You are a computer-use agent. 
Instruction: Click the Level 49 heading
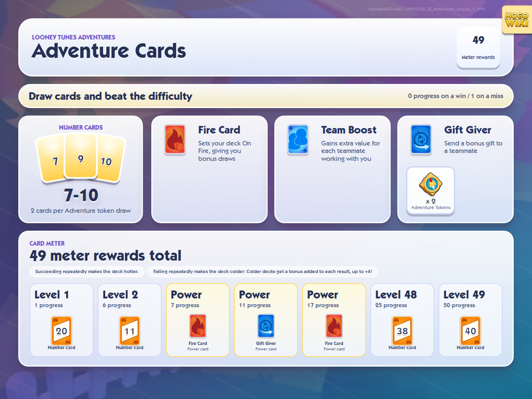(x=464, y=295)
